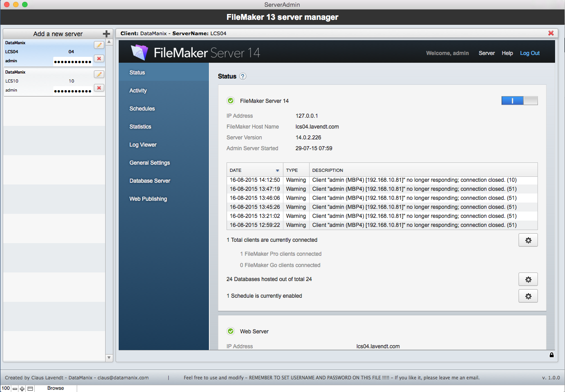This screenshot has height=392, width=565.
Task: Select the LCS10 server name text
Action: click(x=12, y=81)
